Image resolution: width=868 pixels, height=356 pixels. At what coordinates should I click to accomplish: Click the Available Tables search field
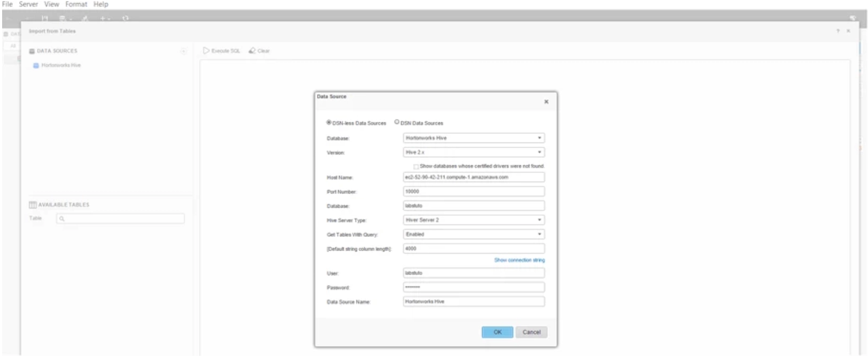tap(121, 218)
